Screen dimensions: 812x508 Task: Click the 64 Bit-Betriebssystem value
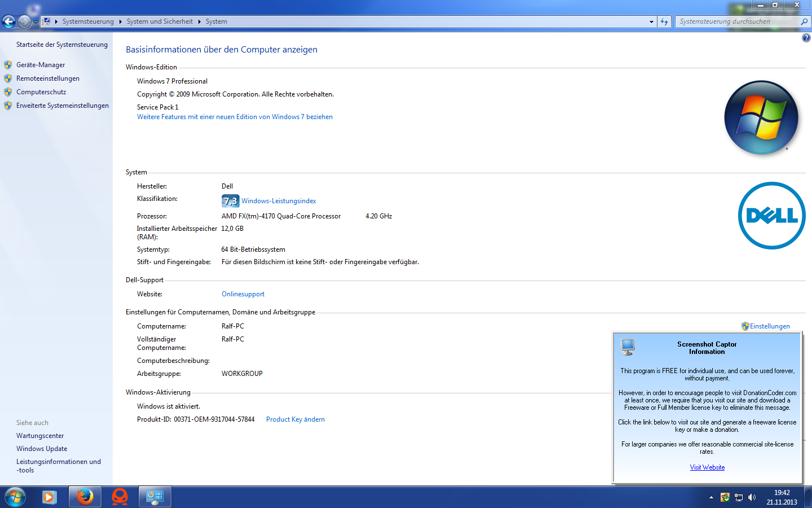coord(253,249)
